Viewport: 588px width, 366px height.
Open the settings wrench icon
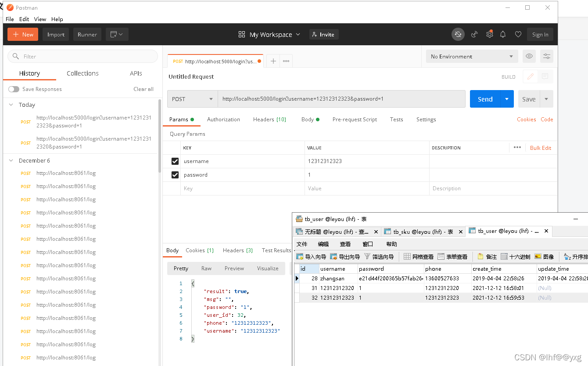pyautogui.click(x=489, y=34)
